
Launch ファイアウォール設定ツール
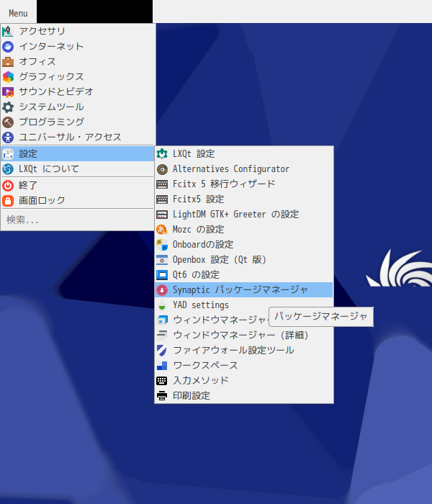click(244, 351)
